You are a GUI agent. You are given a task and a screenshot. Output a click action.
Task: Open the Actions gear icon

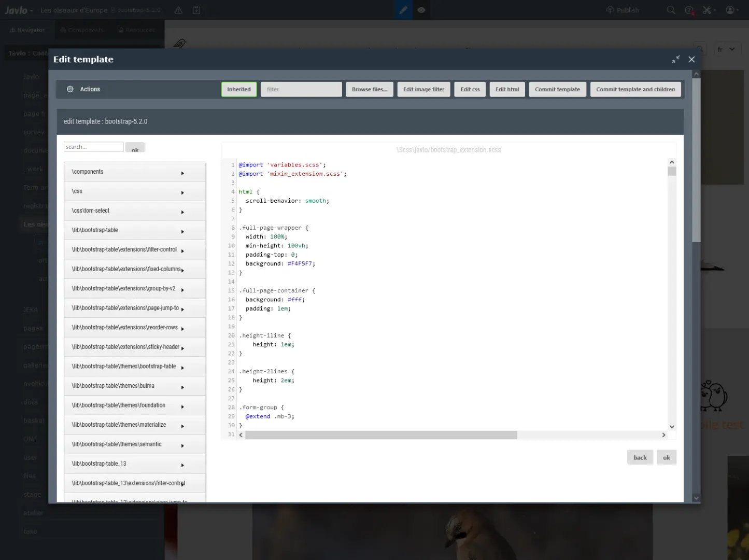point(70,89)
